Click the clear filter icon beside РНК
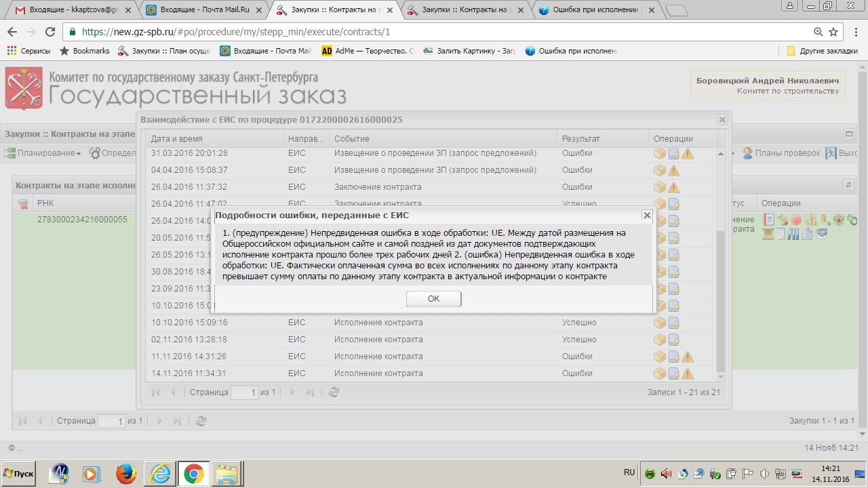This screenshot has width=868, height=488. pos(23,203)
